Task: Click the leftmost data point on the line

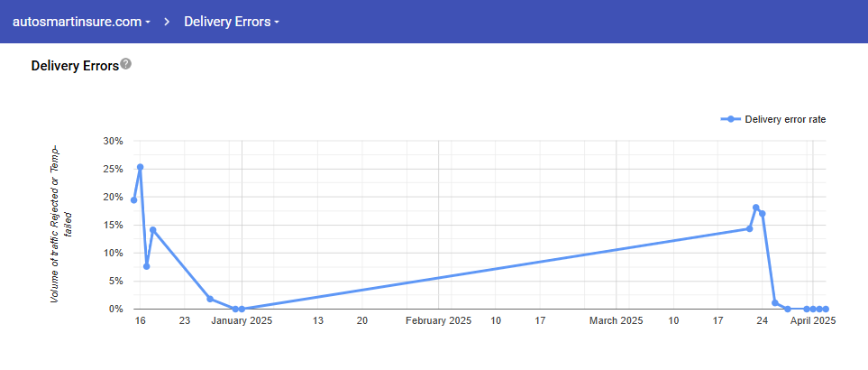Action: [133, 200]
